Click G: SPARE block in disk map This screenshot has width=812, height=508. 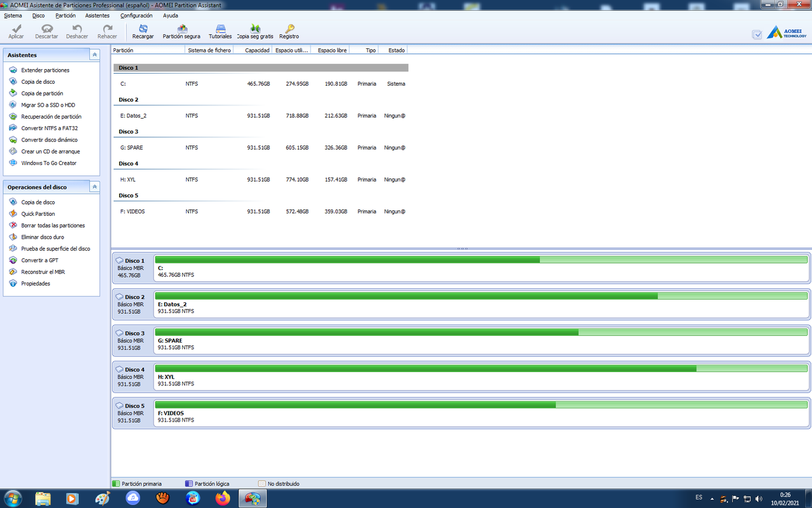(x=481, y=340)
